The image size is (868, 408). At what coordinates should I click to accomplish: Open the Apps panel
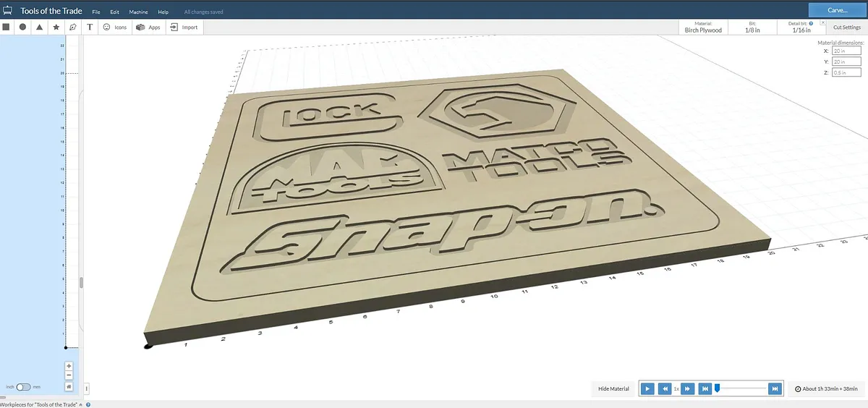[148, 27]
